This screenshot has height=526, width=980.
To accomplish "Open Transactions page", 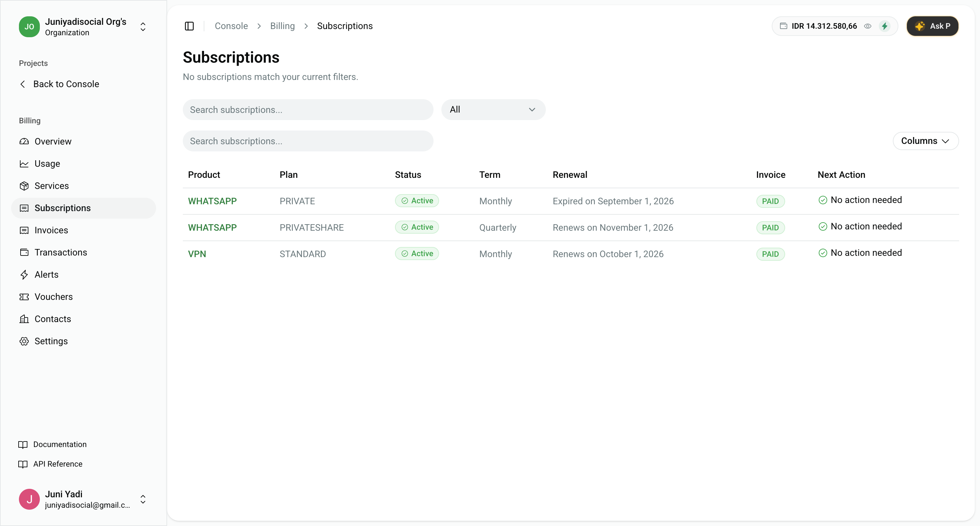I will click(x=83, y=253).
